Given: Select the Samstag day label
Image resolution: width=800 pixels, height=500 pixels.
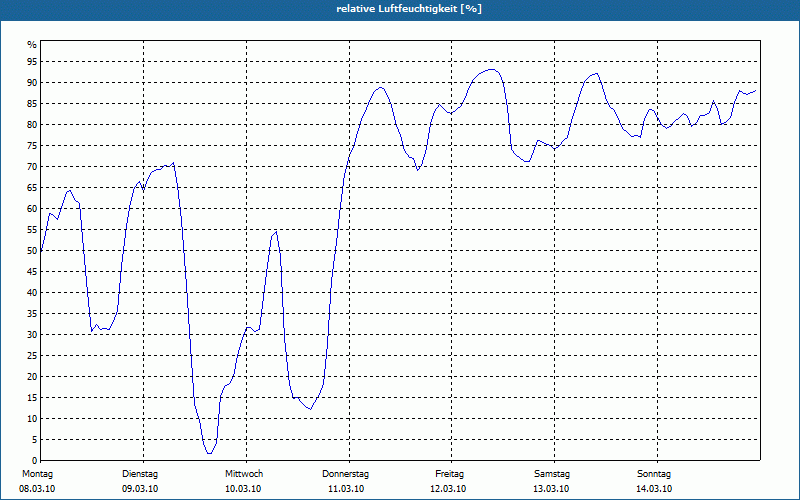Looking at the screenshot, I should coord(552,474).
